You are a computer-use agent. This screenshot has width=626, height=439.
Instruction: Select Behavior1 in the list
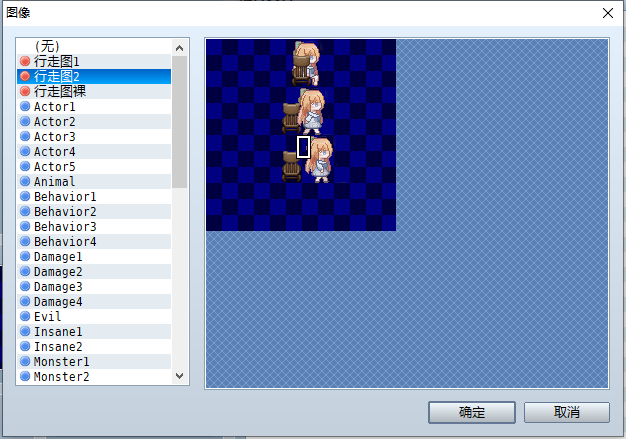[94, 196]
